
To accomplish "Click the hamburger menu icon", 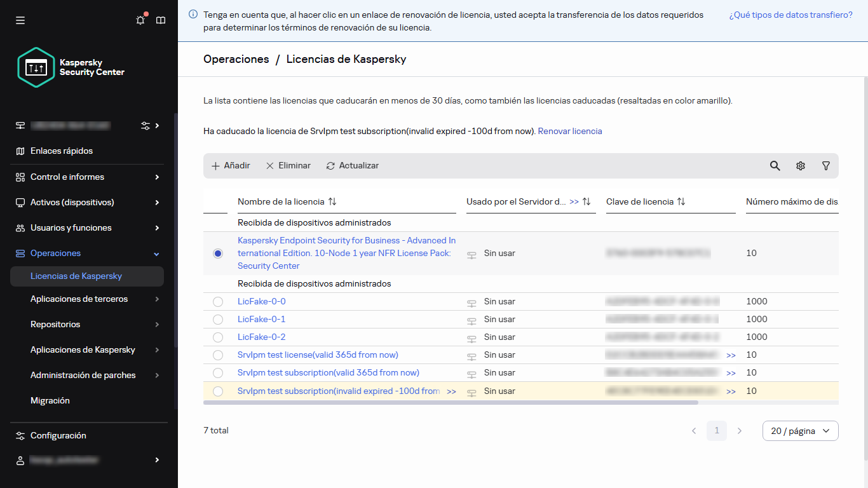I will [20, 20].
